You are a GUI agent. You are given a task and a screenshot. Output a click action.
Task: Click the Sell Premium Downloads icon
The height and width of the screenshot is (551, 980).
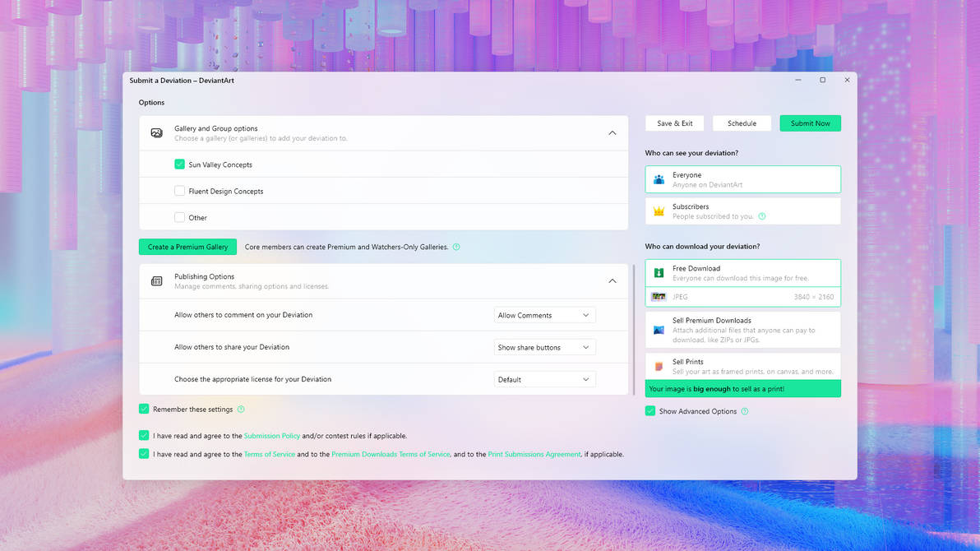click(x=659, y=330)
